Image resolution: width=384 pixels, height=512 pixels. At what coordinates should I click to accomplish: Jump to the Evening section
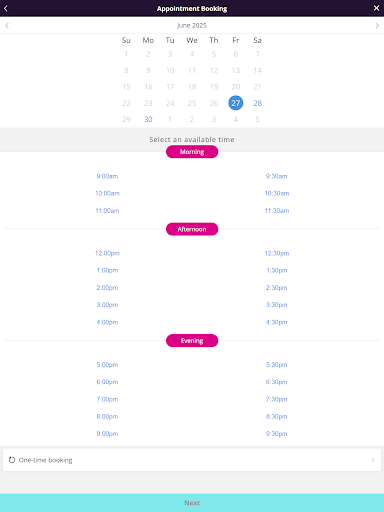[x=192, y=340]
